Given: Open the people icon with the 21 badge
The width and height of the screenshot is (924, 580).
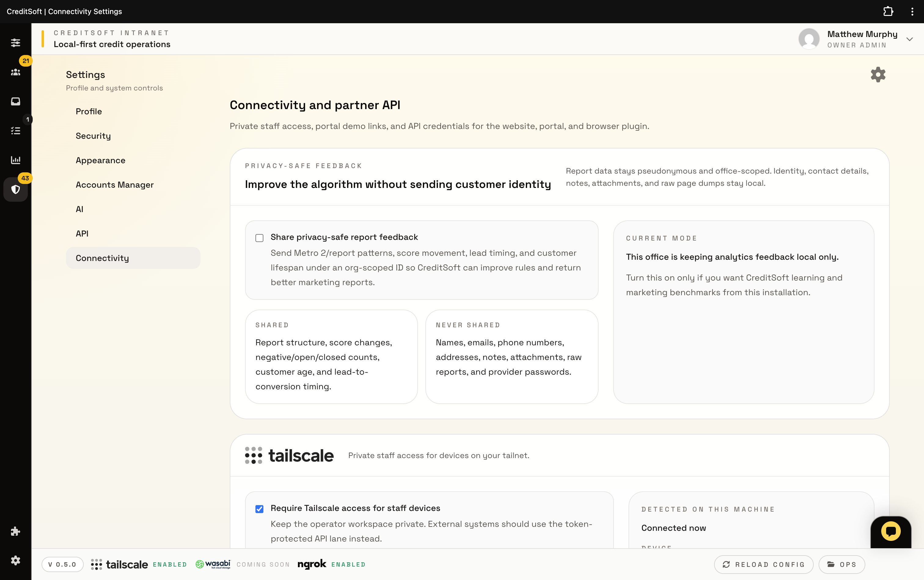Looking at the screenshot, I should 15,72.
